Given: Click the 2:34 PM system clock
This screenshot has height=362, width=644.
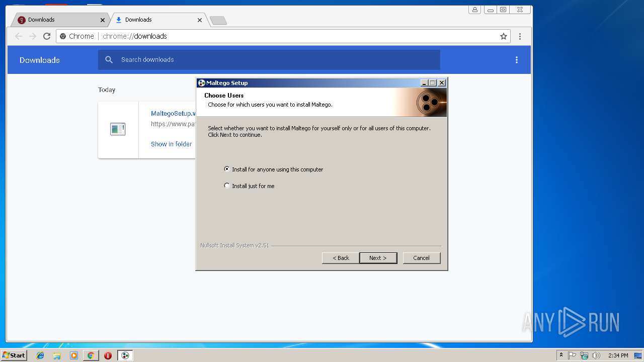Looking at the screenshot, I should tap(618, 355).
